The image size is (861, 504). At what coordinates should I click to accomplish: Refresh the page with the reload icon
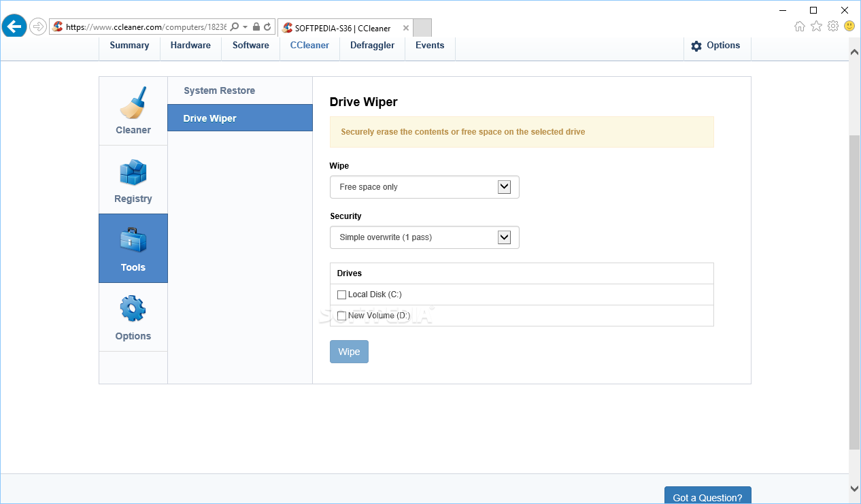pyautogui.click(x=268, y=27)
